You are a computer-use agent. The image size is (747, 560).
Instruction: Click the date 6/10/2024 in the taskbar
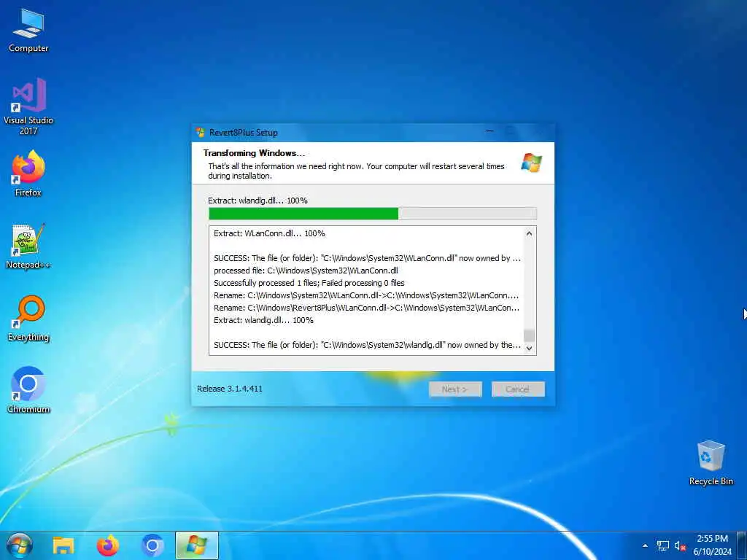point(712,552)
